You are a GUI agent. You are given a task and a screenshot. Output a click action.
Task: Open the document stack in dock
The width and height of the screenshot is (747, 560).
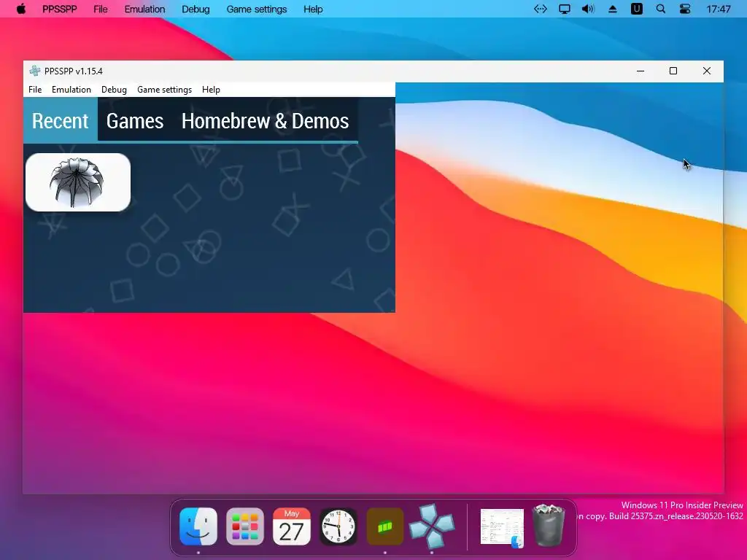click(502, 527)
